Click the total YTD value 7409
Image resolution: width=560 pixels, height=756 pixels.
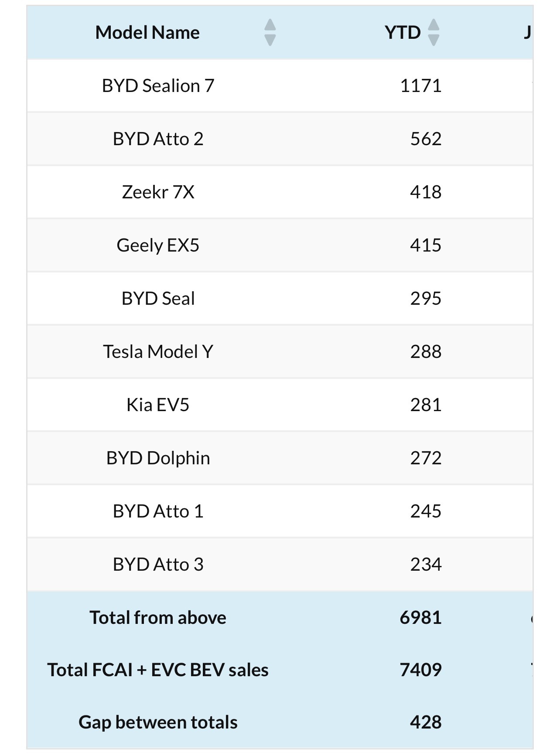coord(420,670)
